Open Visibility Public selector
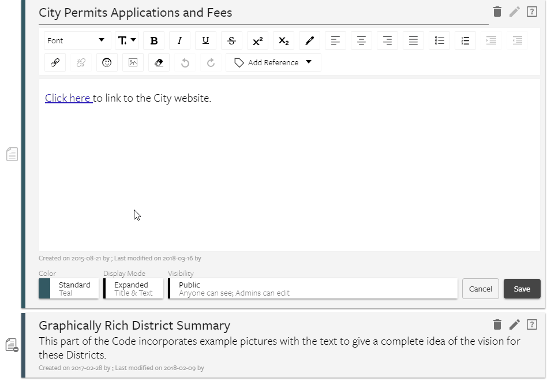547x392 pixels. (x=313, y=289)
